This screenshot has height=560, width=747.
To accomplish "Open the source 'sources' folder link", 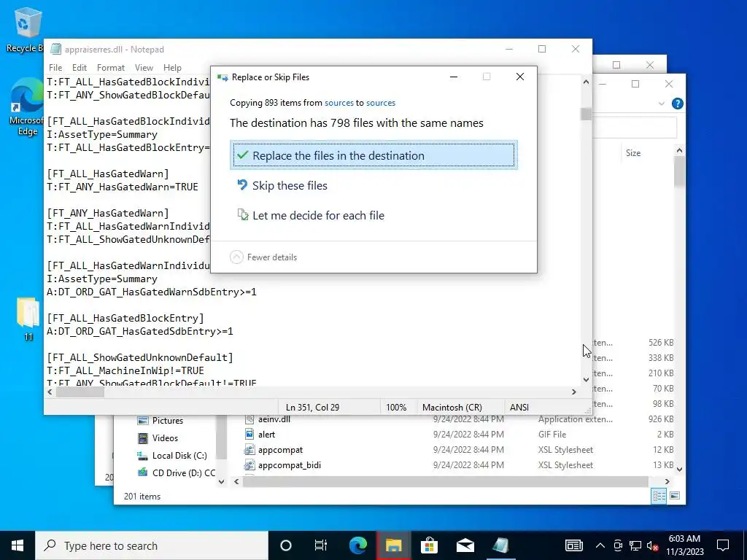I will pos(338,103).
